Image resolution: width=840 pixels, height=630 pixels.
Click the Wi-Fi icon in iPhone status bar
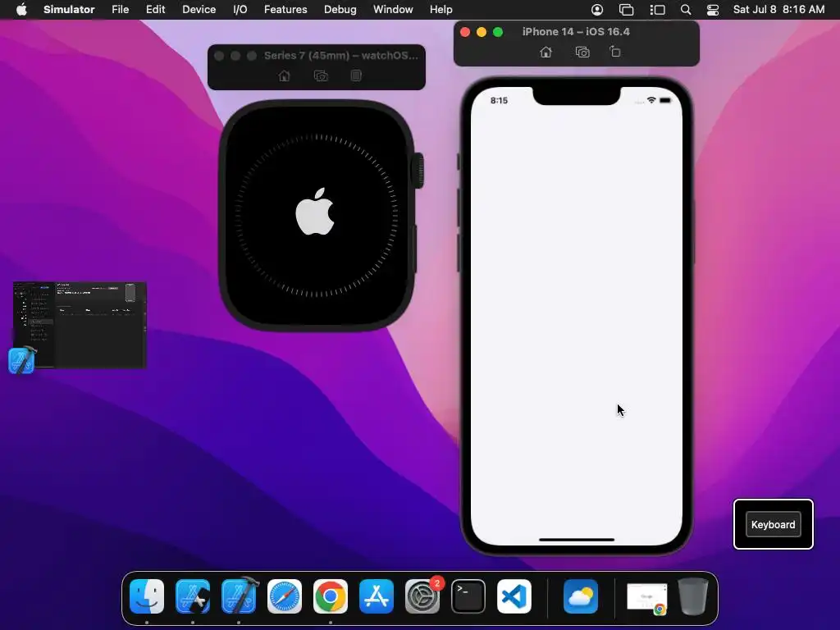[651, 100]
